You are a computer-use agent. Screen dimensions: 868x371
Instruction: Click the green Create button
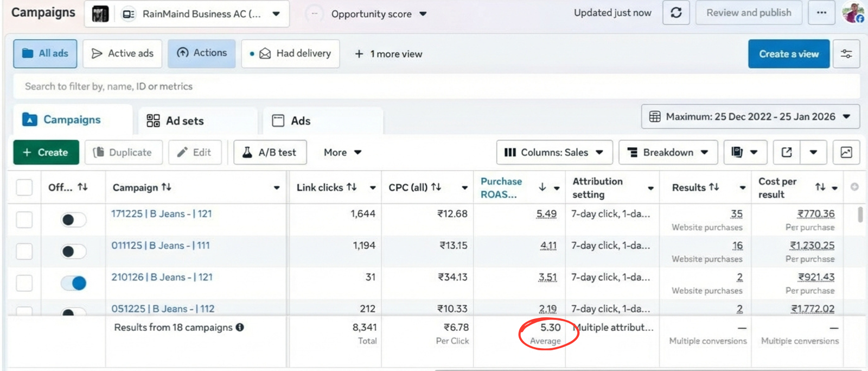(x=46, y=152)
